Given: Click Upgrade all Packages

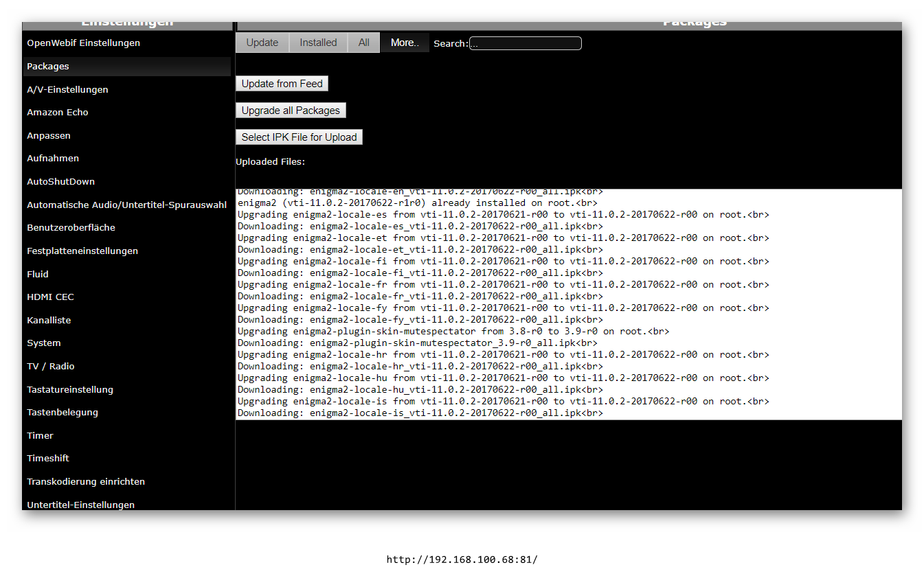Looking at the screenshot, I should pyautogui.click(x=291, y=110).
